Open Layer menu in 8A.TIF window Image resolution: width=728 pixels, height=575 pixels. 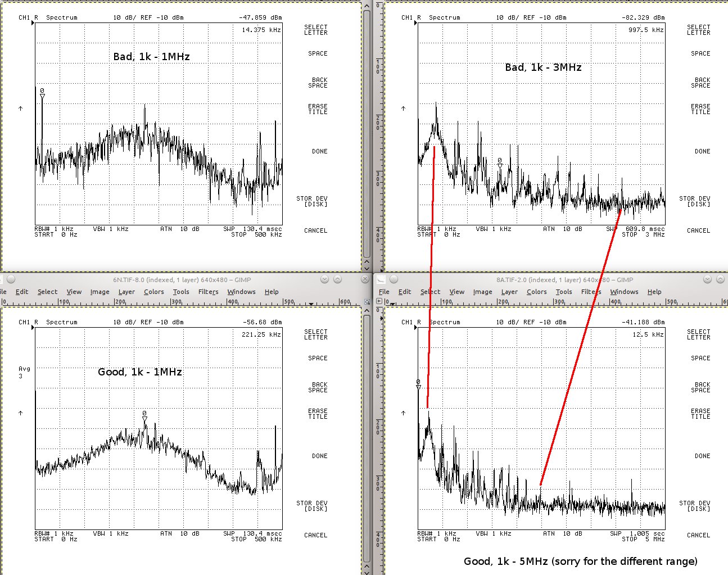[509, 292]
